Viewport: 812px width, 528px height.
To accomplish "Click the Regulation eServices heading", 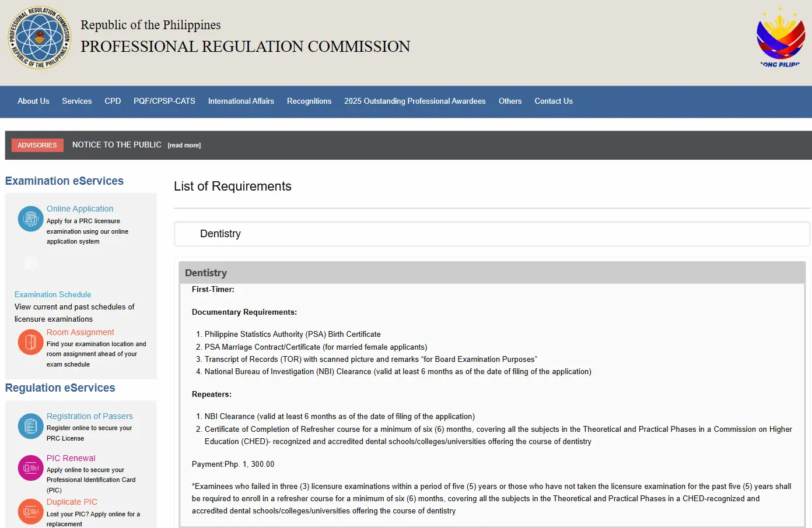I will point(60,388).
